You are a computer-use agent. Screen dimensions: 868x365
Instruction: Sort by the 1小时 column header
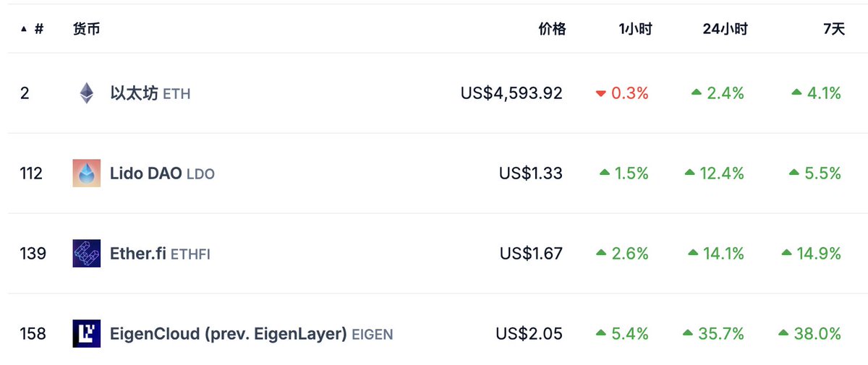point(635,30)
